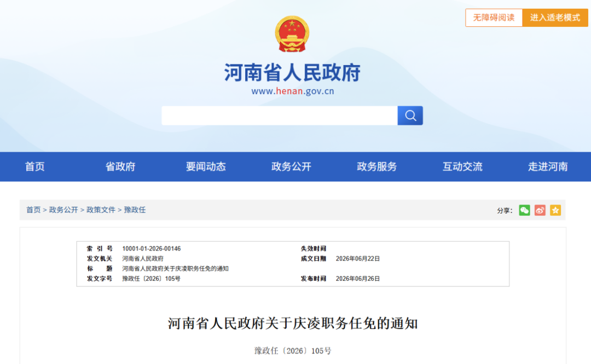This screenshot has height=364, width=591.
Task: Click the search input field
Action: (279, 115)
